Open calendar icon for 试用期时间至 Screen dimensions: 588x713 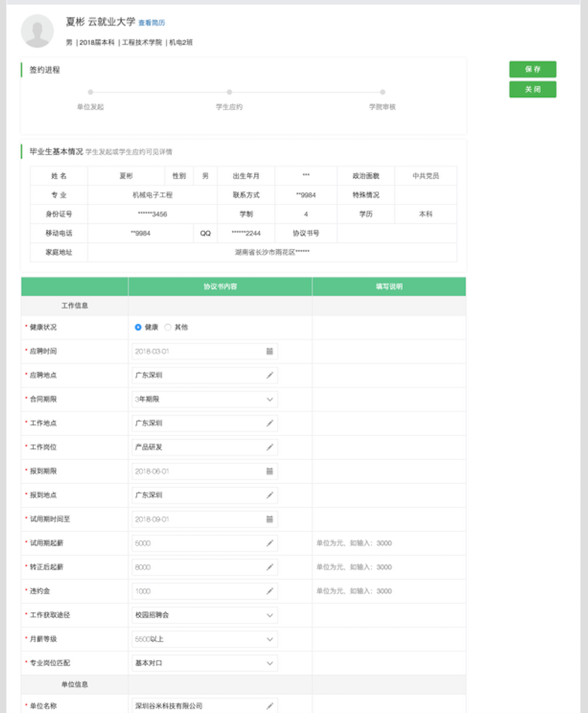click(269, 519)
